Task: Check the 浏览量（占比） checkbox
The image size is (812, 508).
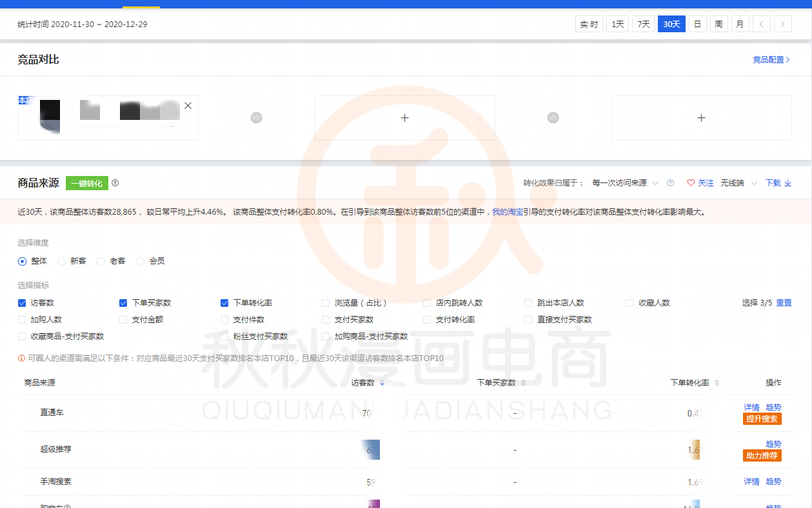Action: (326, 303)
